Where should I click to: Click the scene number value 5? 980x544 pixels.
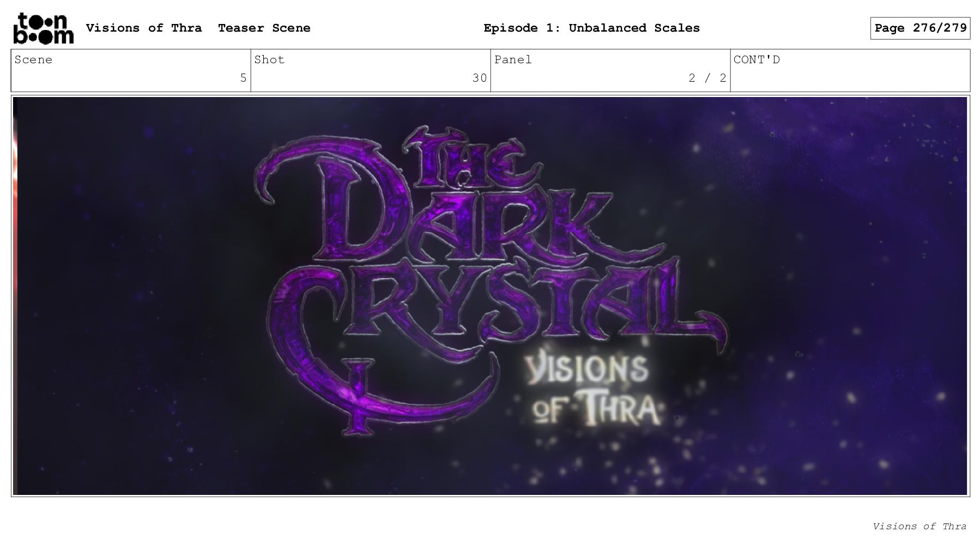[243, 78]
